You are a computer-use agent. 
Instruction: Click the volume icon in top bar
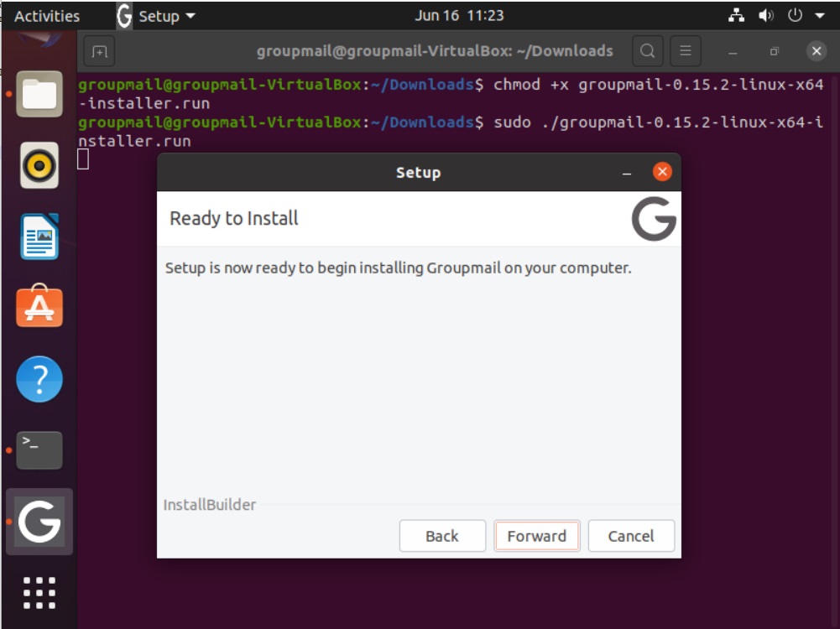click(765, 16)
